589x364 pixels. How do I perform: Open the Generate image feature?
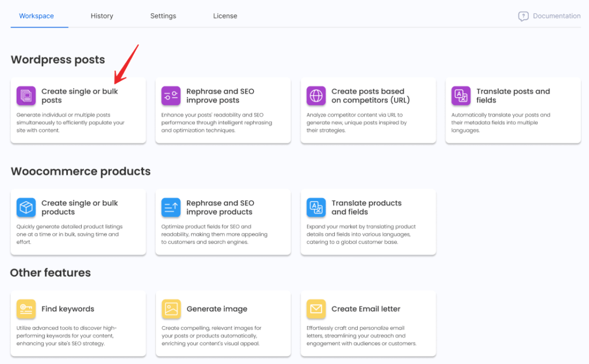[223, 323]
